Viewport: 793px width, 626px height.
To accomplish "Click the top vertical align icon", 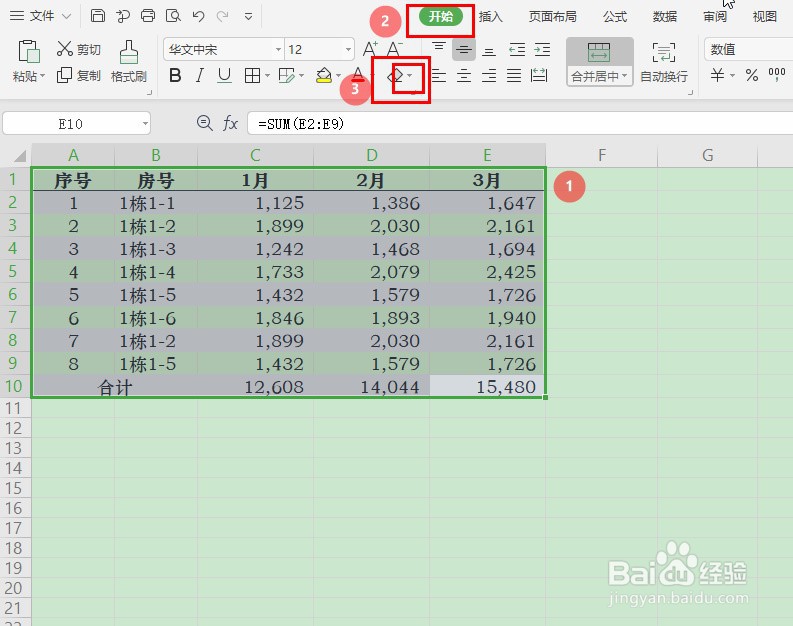I will click(438, 49).
